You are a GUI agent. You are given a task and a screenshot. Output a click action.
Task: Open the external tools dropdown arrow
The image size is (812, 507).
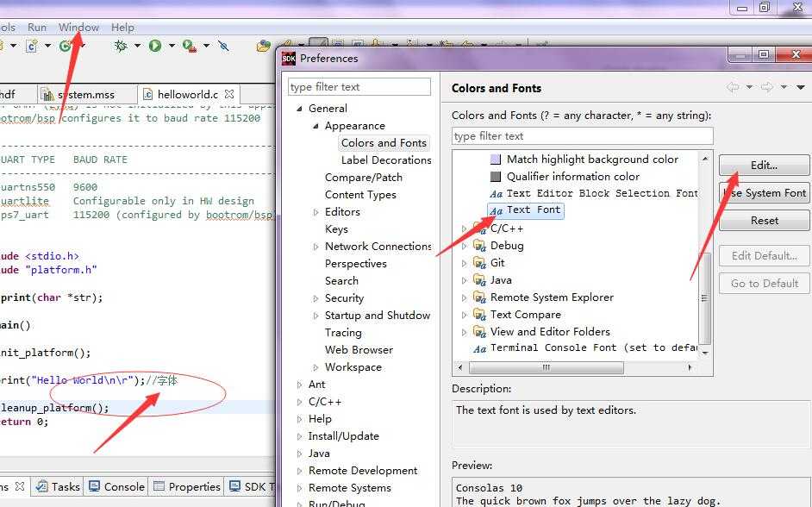pos(206,46)
